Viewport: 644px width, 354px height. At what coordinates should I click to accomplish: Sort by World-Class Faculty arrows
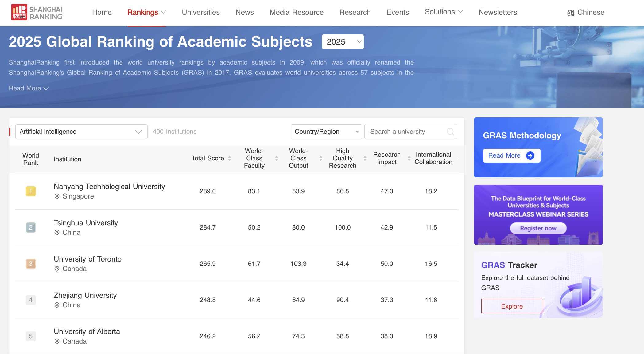point(277,159)
